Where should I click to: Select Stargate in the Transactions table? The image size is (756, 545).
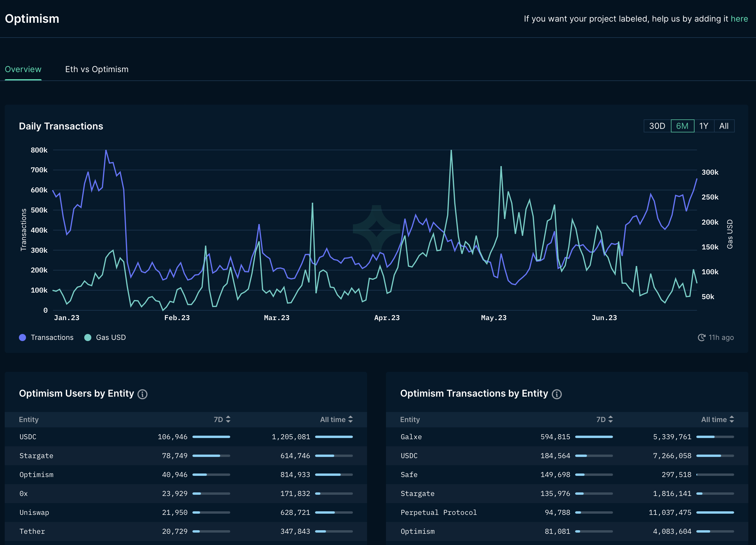(x=567, y=494)
